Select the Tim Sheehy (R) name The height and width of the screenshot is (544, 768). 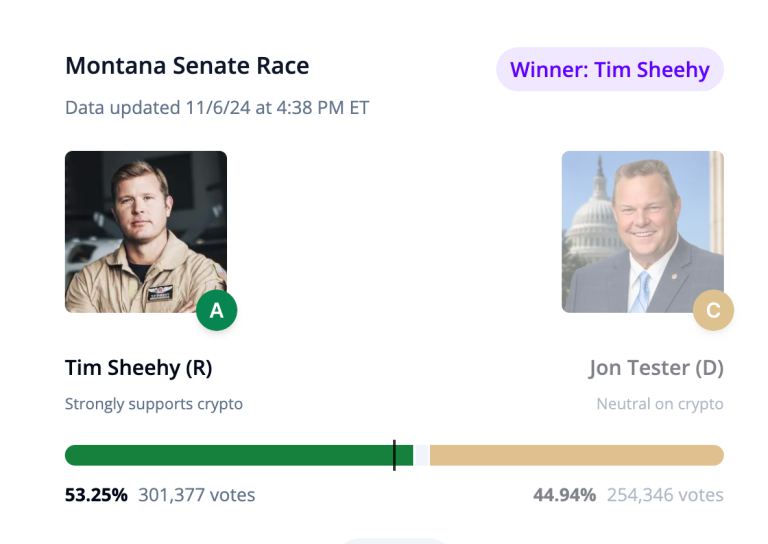click(x=138, y=368)
